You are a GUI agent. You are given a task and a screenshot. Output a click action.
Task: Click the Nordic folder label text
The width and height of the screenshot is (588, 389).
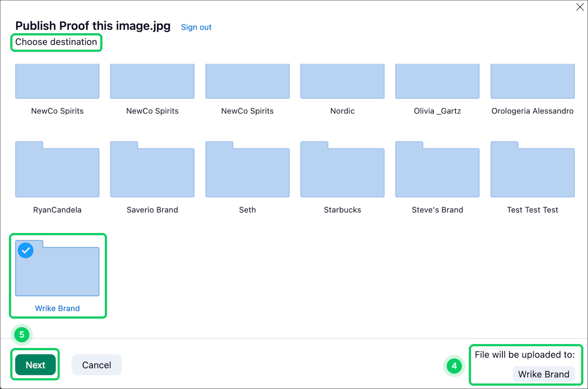coord(342,111)
